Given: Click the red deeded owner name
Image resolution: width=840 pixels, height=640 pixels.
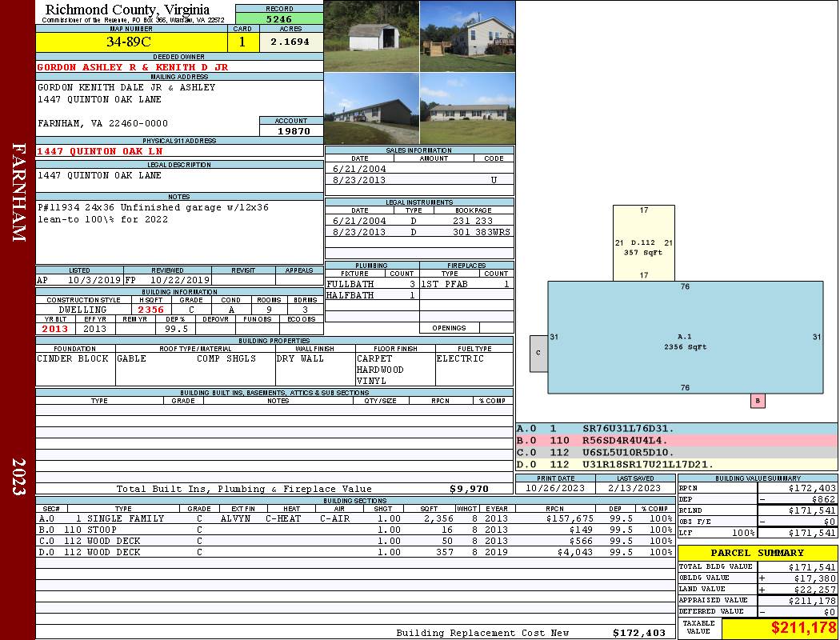Looking at the screenshot, I should coord(133,67).
